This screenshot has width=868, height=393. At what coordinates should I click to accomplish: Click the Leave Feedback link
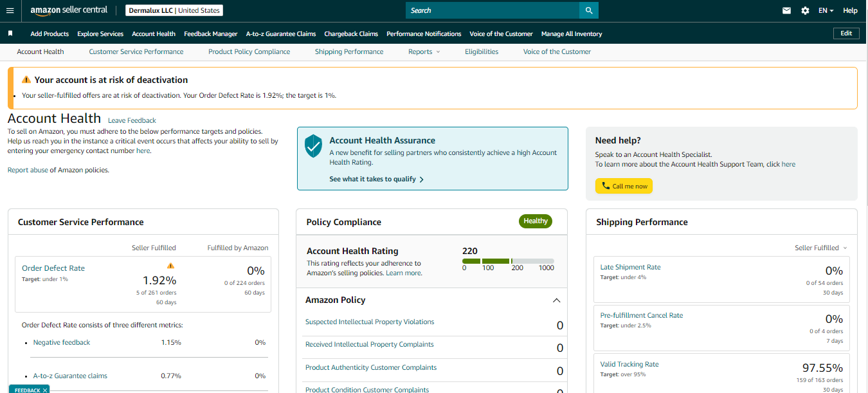point(132,120)
